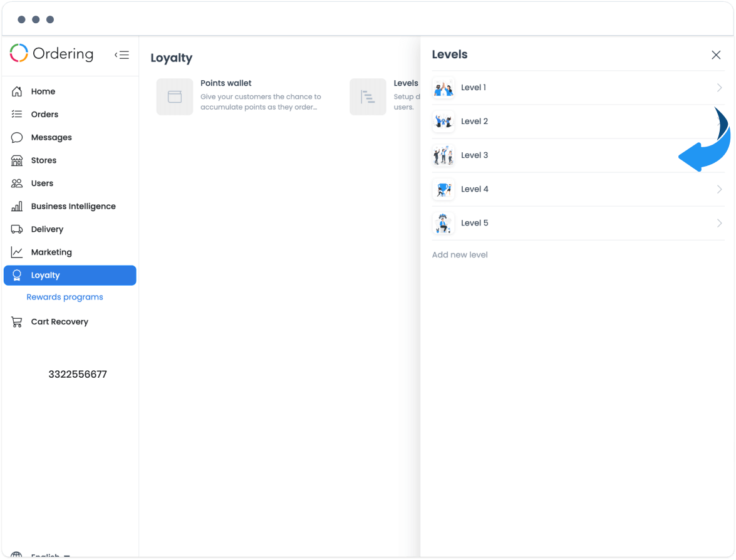
Task: Click the Points wallet card icon
Action: pyautogui.click(x=175, y=96)
